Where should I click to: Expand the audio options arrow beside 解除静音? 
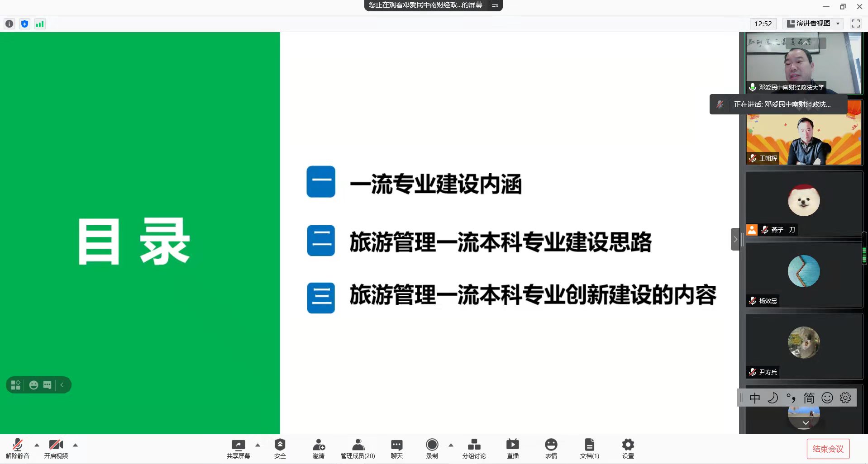[x=37, y=445]
